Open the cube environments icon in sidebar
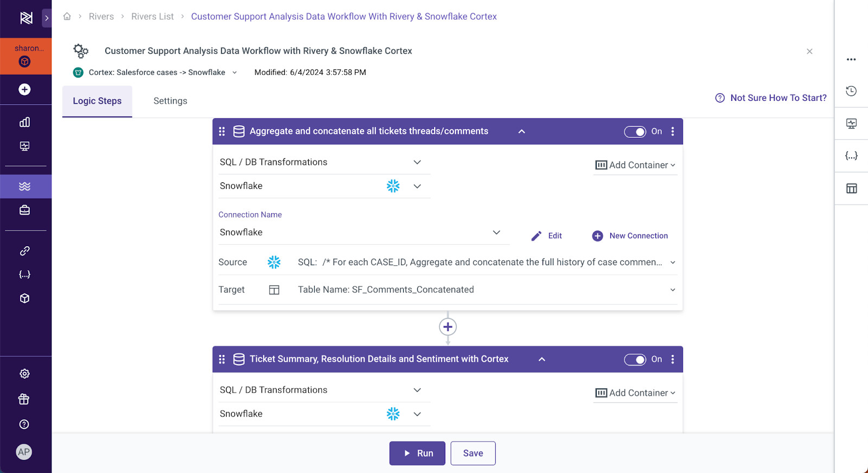 (x=24, y=298)
